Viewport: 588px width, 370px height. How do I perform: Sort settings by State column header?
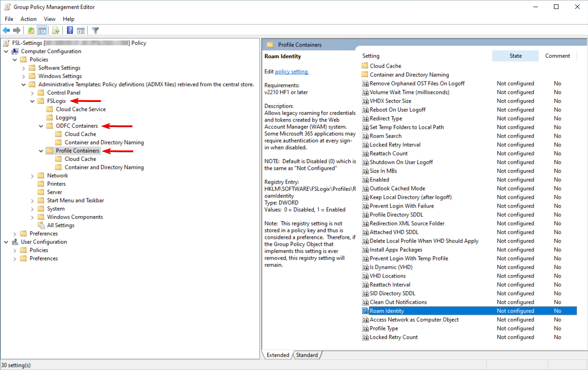pos(515,56)
